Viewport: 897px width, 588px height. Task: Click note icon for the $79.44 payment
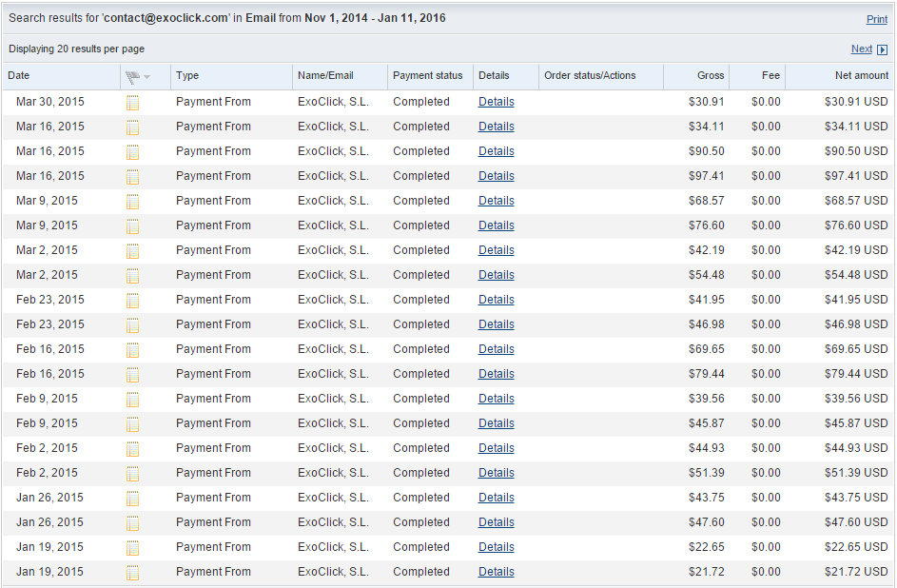133,375
